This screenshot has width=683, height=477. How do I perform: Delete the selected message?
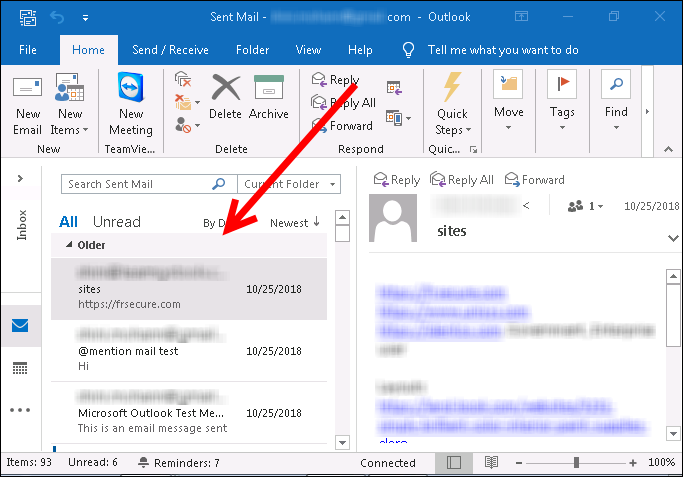click(225, 98)
